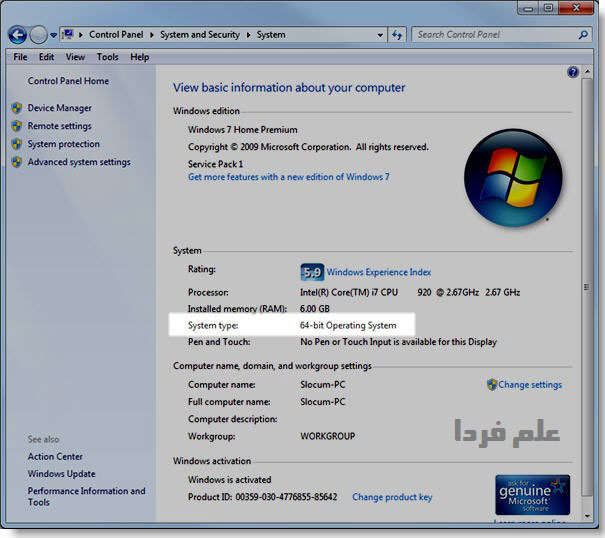This screenshot has width=605, height=538.
Task: Click Get more features with new edition link
Action: click(288, 177)
